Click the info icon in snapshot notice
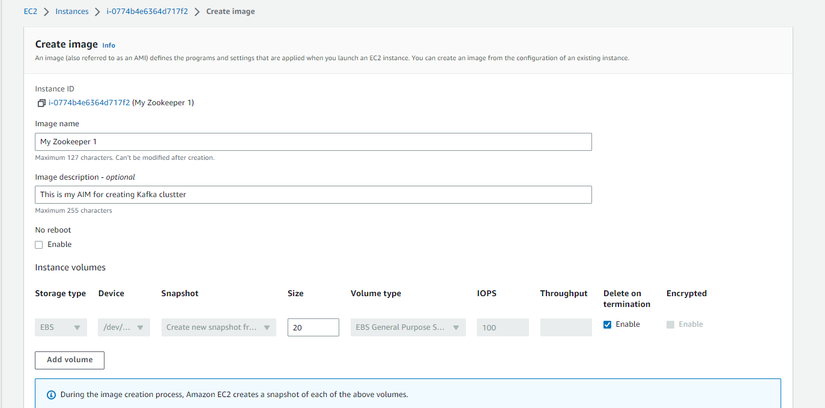The width and height of the screenshot is (825, 408). tap(51, 395)
